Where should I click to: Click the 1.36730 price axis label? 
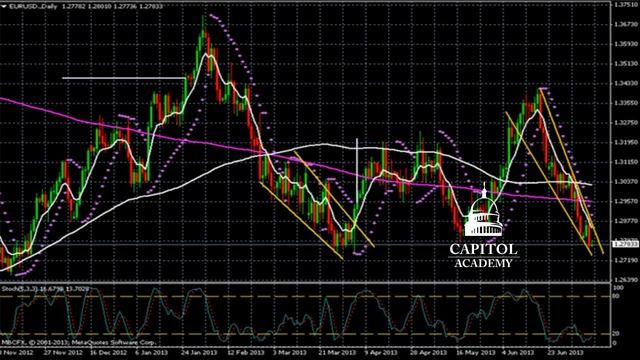click(x=625, y=24)
